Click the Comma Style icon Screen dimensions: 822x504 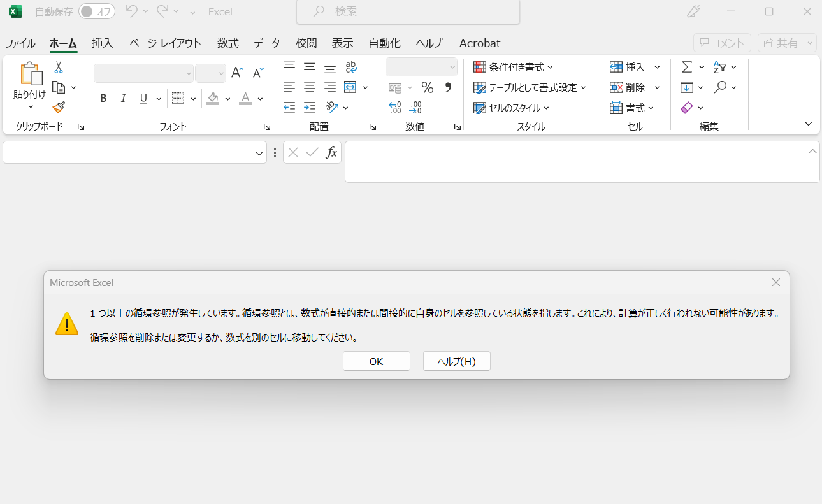pyautogui.click(x=448, y=87)
